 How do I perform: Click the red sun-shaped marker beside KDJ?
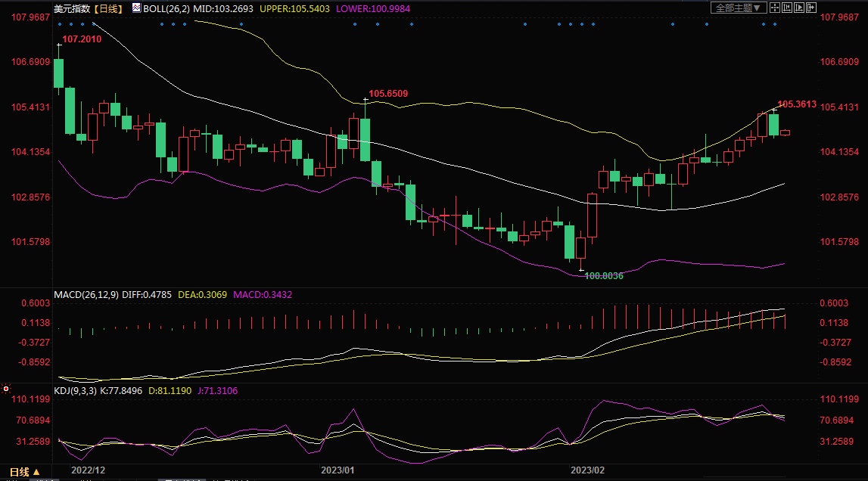pyautogui.click(x=6, y=389)
